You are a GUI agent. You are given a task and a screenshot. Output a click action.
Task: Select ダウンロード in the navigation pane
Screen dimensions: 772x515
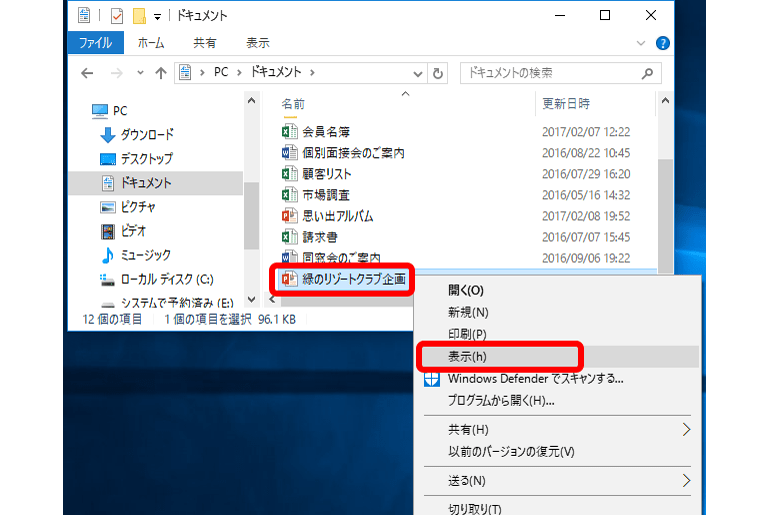click(137, 134)
